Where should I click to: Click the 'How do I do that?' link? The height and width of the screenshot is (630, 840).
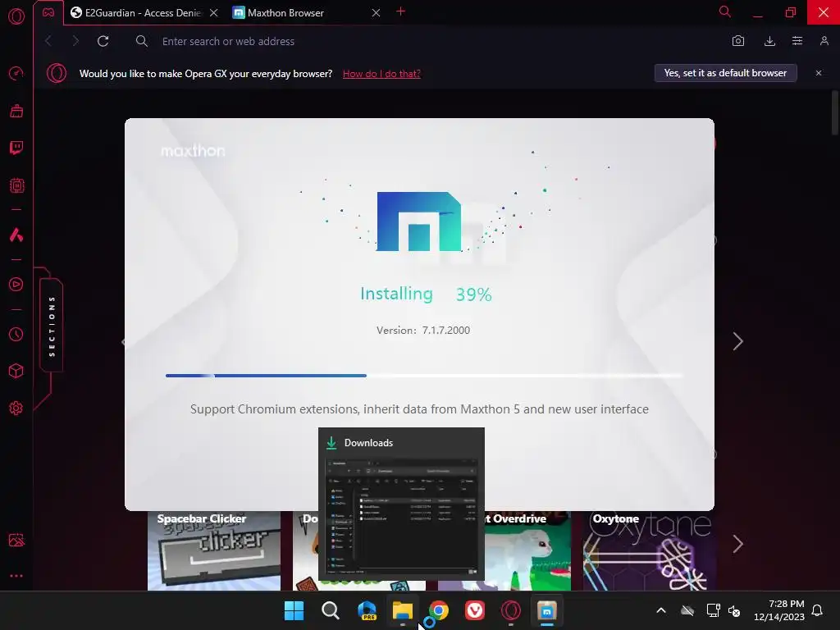[381, 74]
